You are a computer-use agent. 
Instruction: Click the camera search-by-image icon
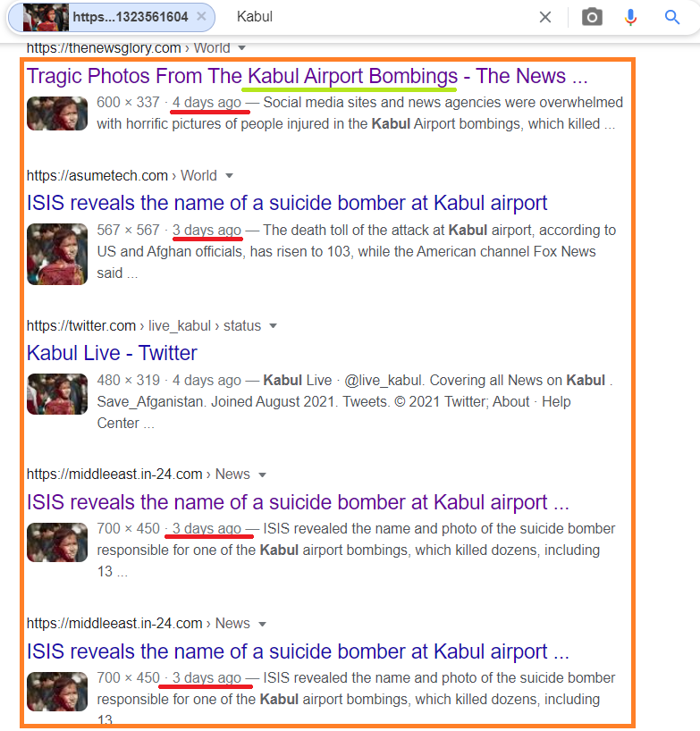click(x=592, y=17)
